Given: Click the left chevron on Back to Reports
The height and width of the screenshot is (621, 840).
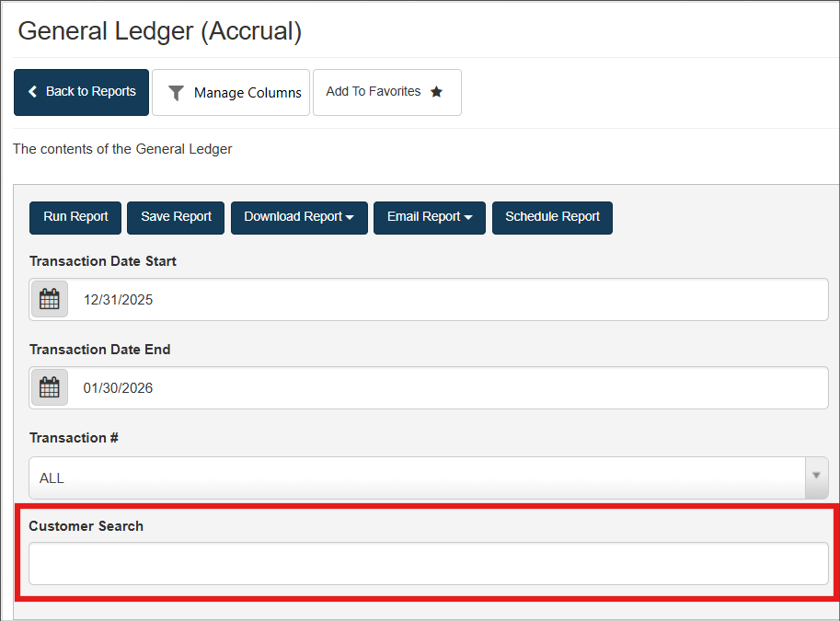Looking at the screenshot, I should 33,92.
